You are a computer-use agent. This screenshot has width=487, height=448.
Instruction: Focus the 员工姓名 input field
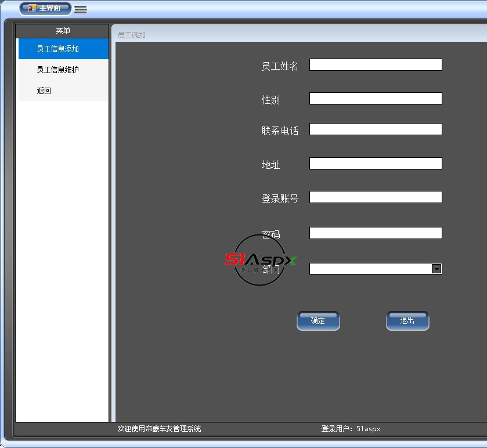(376, 64)
